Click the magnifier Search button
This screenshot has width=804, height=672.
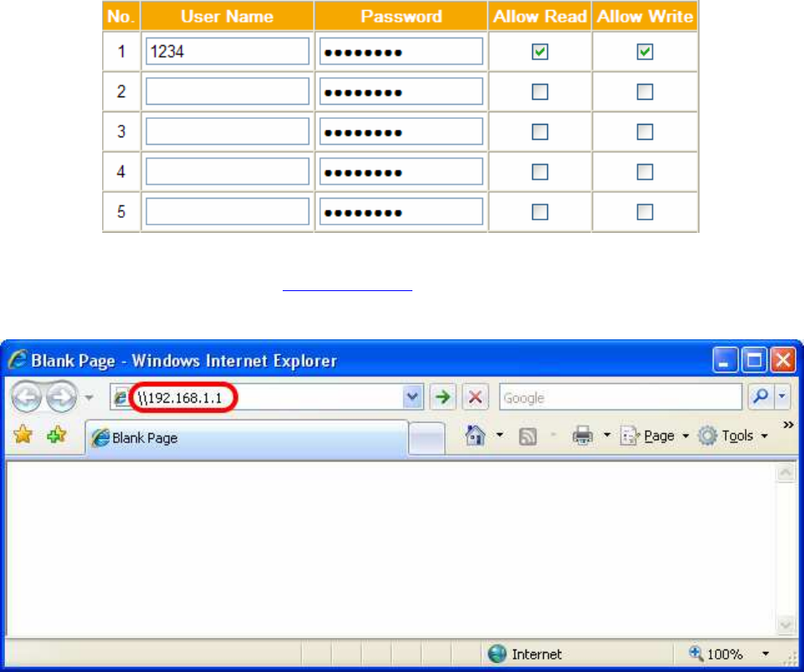click(x=762, y=397)
